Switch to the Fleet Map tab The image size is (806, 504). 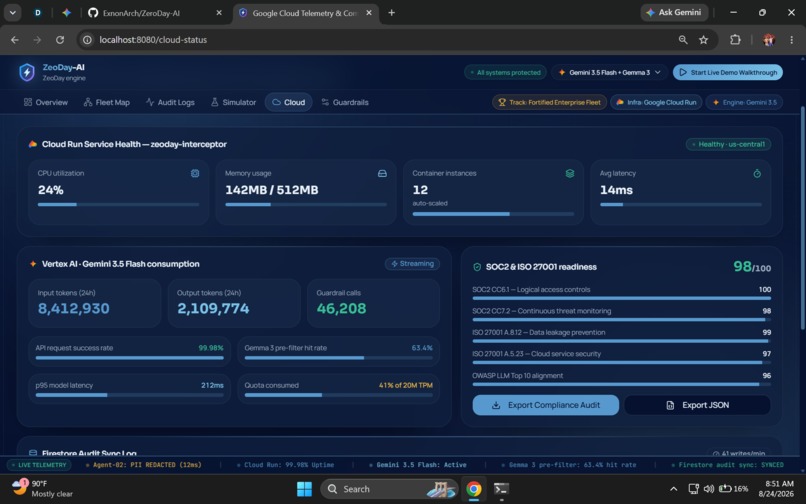[x=106, y=102]
